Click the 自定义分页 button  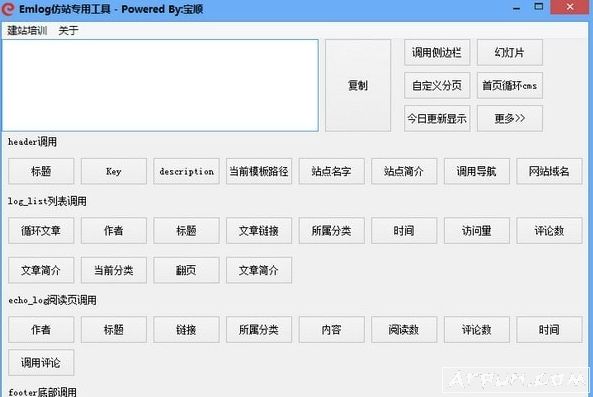tap(437, 85)
